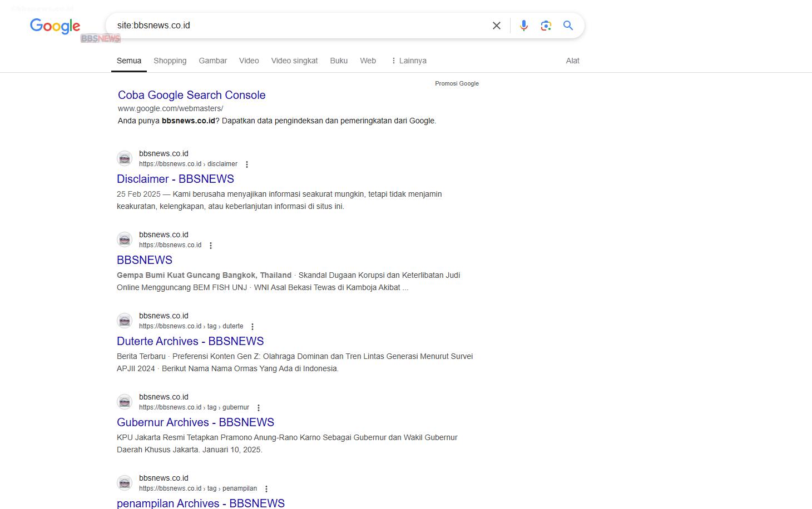Open three-dot menu for Gubernur Archives result
The width and height of the screenshot is (812, 509).
tap(259, 408)
